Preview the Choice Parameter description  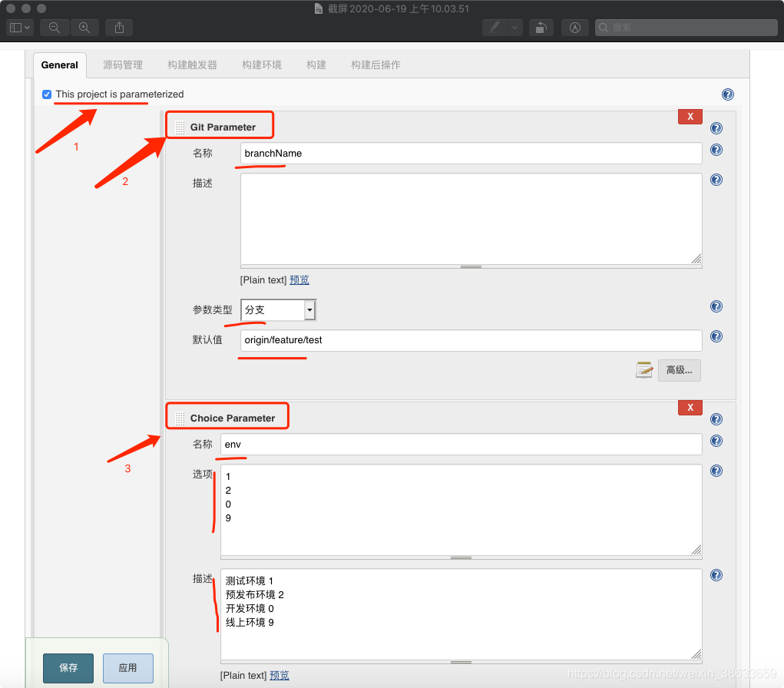pos(279,676)
